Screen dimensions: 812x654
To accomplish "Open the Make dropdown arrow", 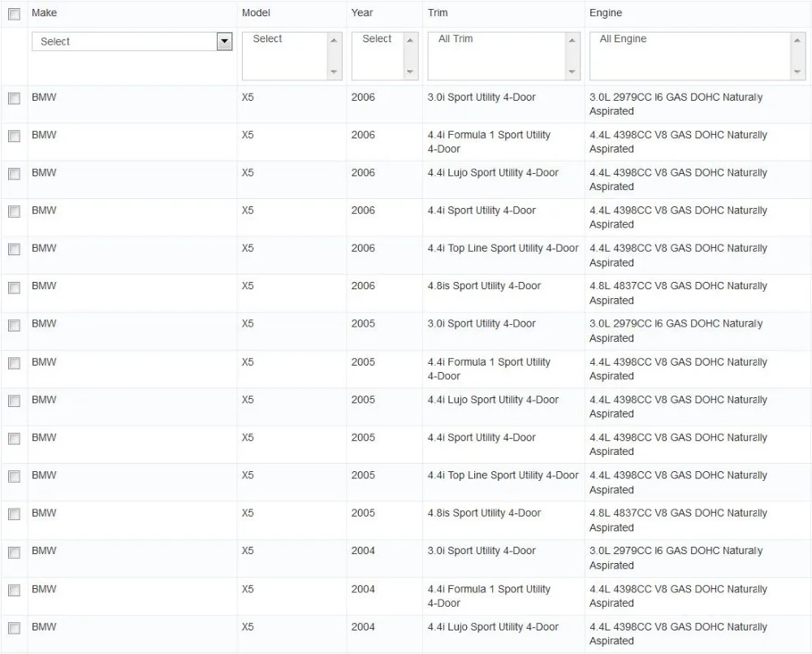I will 224,41.
